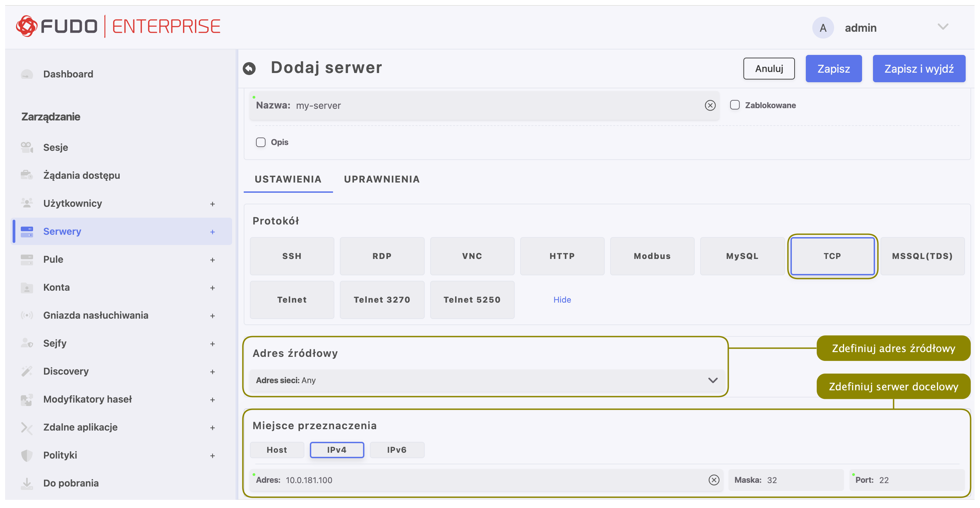980x508 pixels.
Task: Select the MSSQL(TDS) protocol
Action: coord(922,256)
